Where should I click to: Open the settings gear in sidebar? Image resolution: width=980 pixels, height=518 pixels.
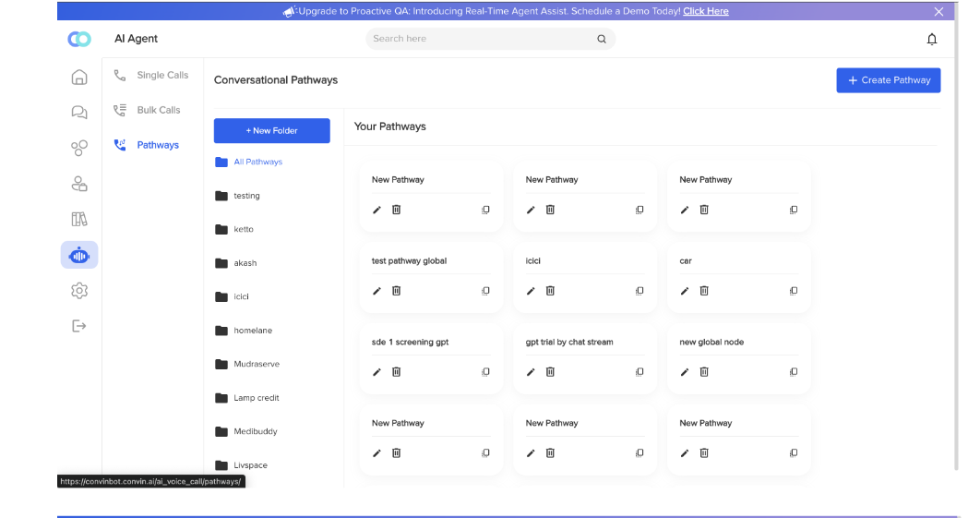pos(79,291)
